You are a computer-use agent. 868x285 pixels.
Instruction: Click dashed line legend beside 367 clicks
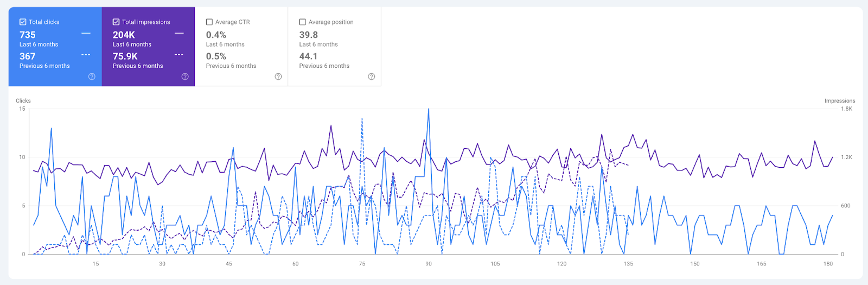(x=86, y=55)
